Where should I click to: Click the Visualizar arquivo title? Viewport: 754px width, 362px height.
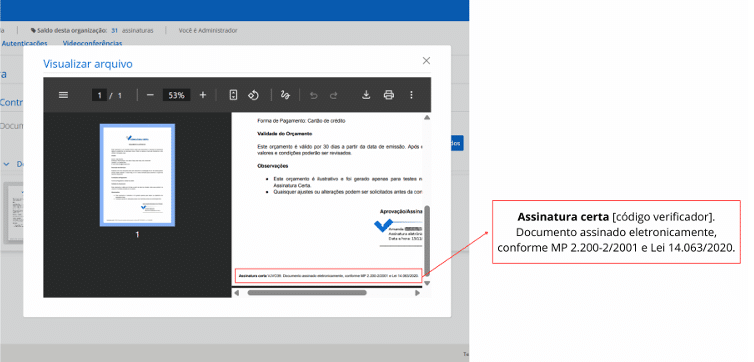point(88,64)
